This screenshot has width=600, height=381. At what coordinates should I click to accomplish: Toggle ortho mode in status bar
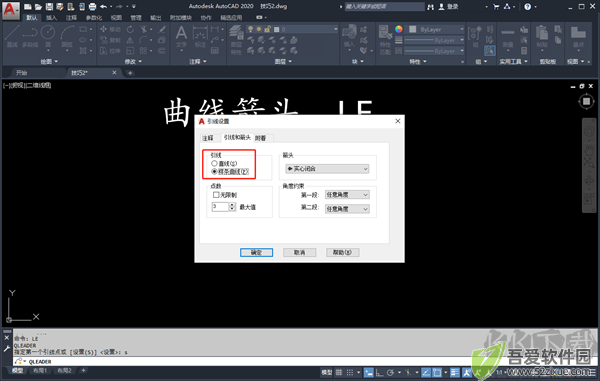[x=380, y=372]
